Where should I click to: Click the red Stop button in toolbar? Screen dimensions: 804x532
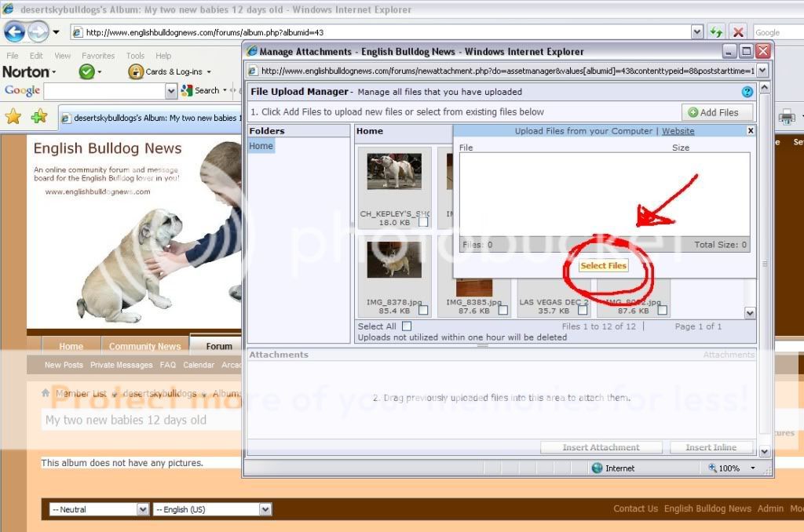737,32
